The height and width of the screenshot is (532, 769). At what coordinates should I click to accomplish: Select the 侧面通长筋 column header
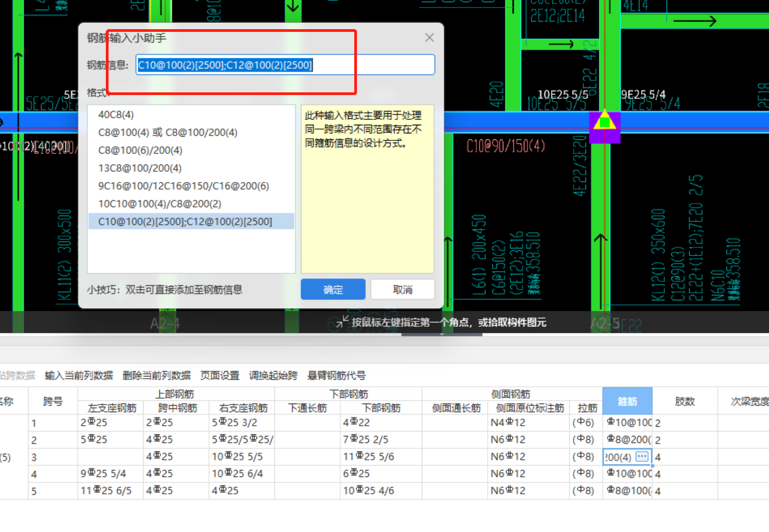(455, 408)
